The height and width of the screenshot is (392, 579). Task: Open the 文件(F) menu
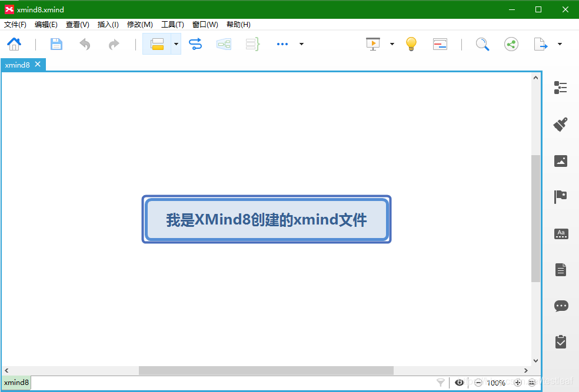pyautogui.click(x=15, y=24)
